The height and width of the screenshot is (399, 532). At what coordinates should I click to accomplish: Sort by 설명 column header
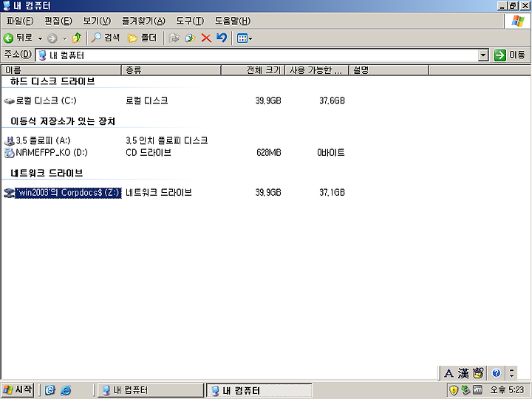tap(389, 70)
